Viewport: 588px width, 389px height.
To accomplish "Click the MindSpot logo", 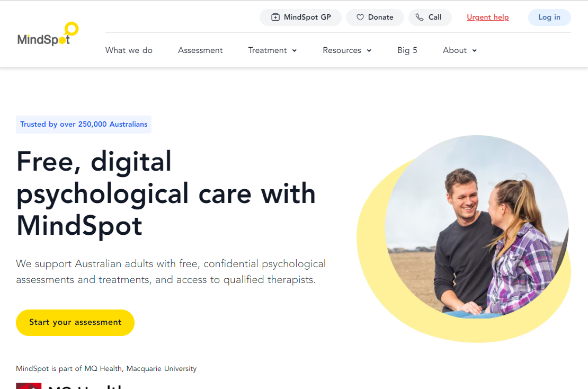I will coord(48,34).
